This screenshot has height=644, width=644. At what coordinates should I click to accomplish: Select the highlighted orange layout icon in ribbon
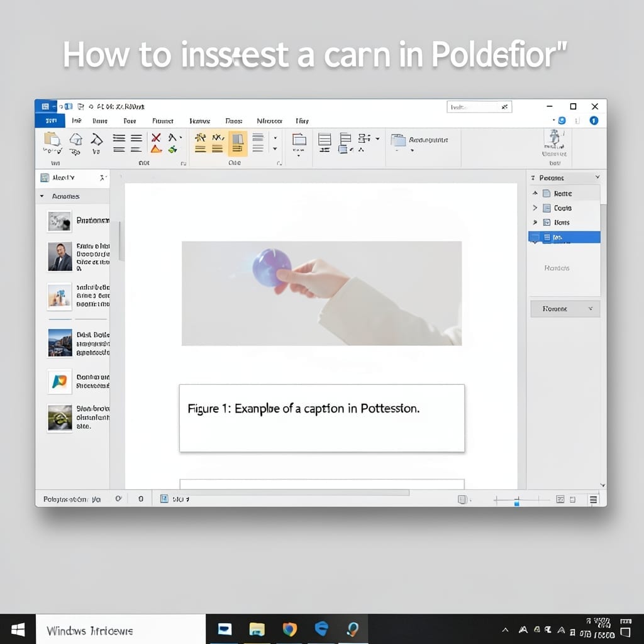point(237,143)
